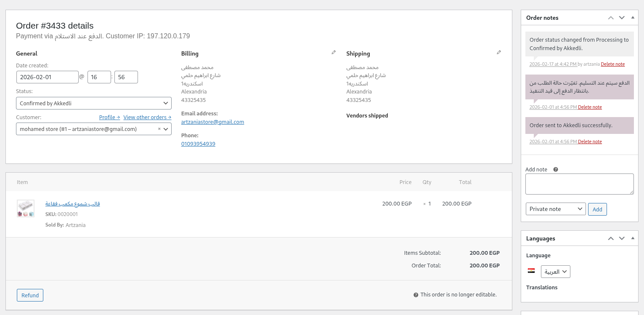The image size is (644, 315).
Task: Collapse the Languages panel
Action: pyautogui.click(x=633, y=238)
